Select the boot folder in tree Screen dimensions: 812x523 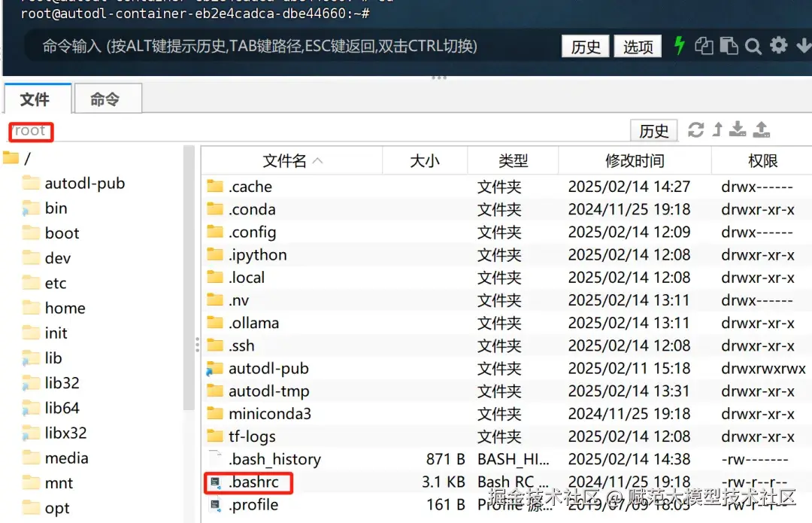(51, 233)
